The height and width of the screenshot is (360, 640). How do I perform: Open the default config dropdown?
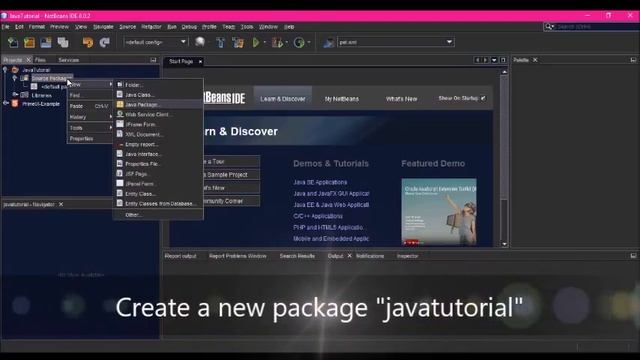(183, 42)
